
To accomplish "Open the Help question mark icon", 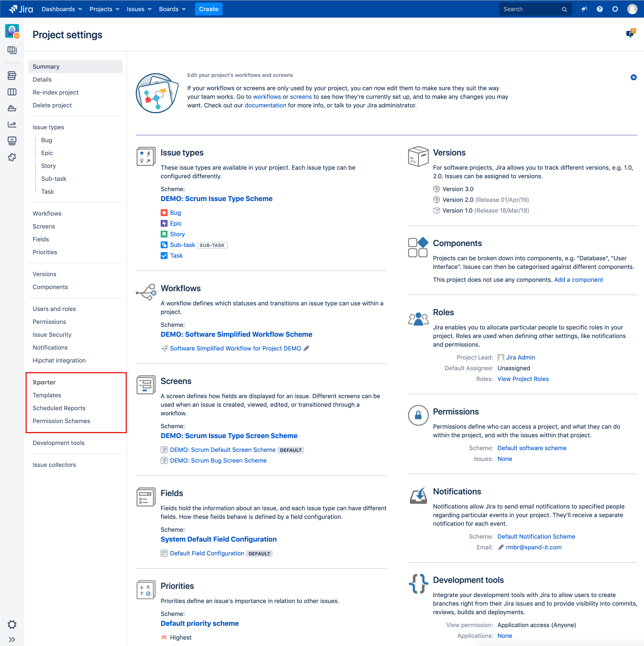I will click(x=600, y=9).
